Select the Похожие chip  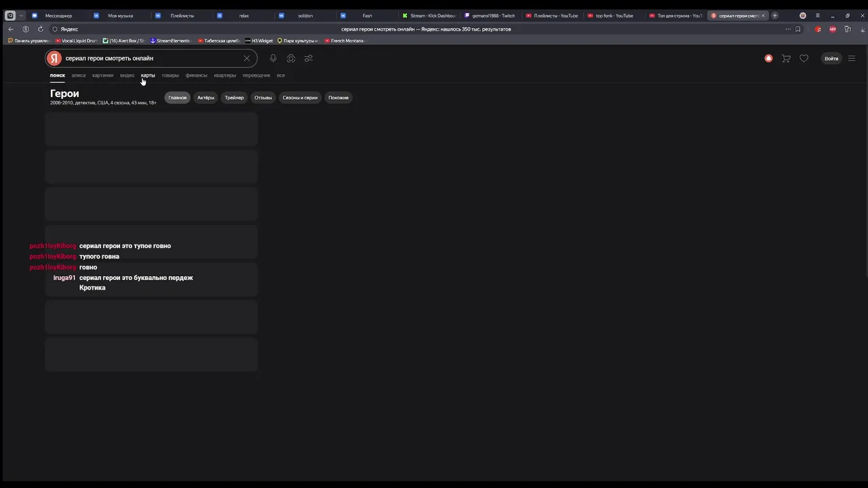[x=338, y=98]
